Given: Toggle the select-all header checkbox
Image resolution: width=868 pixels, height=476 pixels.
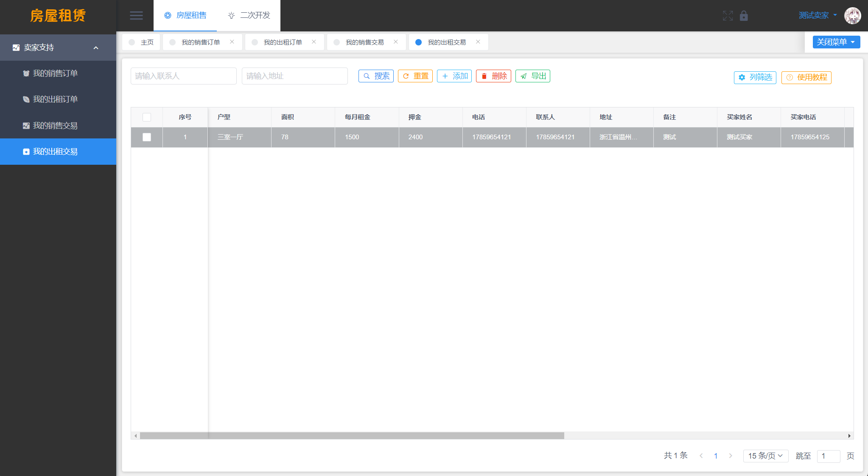Looking at the screenshot, I should tap(146, 117).
